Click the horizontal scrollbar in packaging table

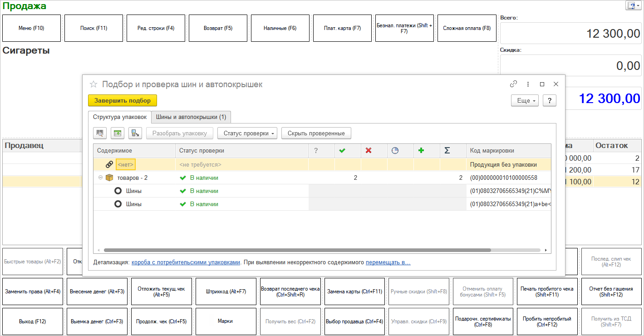(297, 250)
